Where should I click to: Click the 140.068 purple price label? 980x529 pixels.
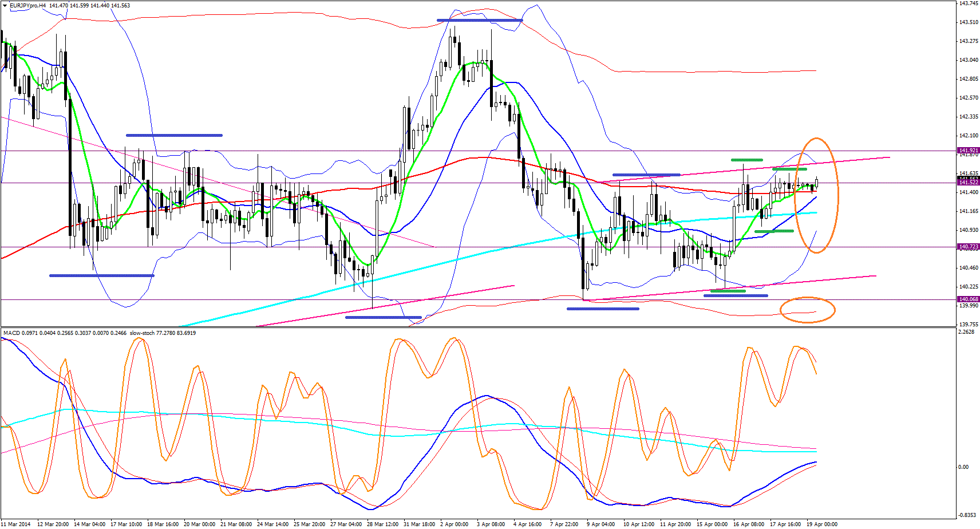click(x=969, y=299)
